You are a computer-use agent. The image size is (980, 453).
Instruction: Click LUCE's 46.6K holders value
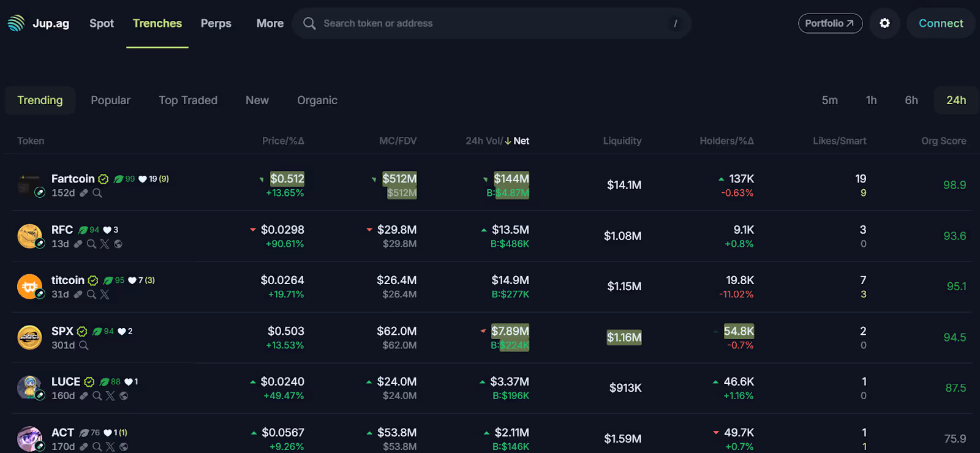(x=739, y=381)
